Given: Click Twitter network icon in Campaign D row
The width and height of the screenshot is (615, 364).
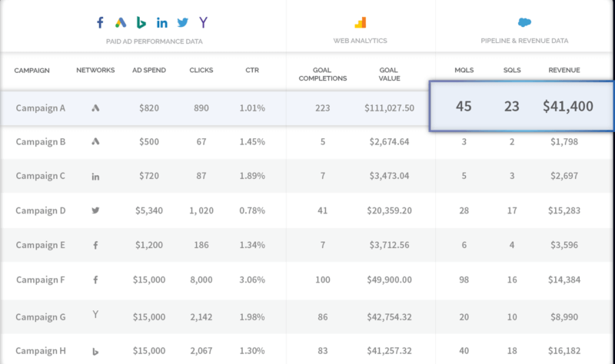Looking at the screenshot, I should tap(95, 210).
